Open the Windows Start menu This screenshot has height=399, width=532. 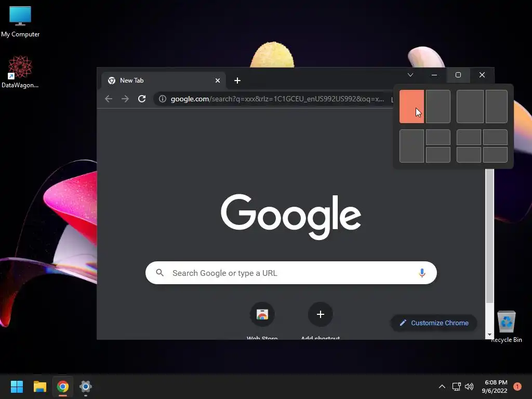coord(17,387)
